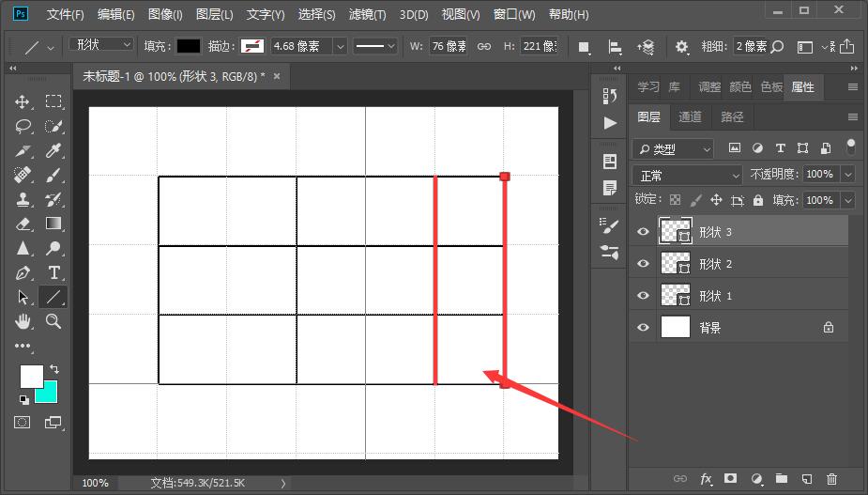Select the Eyedropper tool
868x495 pixels.
pyautogui.click(x=53, y=151)
